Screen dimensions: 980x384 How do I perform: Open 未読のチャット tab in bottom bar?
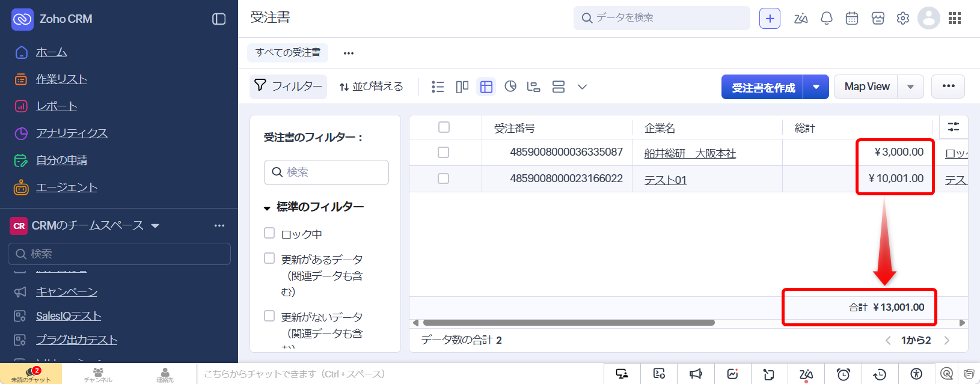pyautogui.click(x=31, y=374)
